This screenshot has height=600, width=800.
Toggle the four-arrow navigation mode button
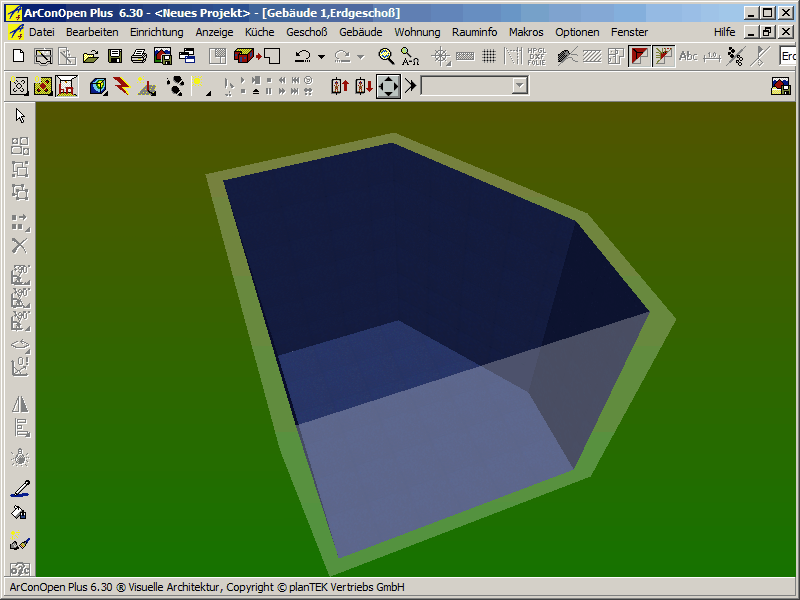(x=388, y=86)
